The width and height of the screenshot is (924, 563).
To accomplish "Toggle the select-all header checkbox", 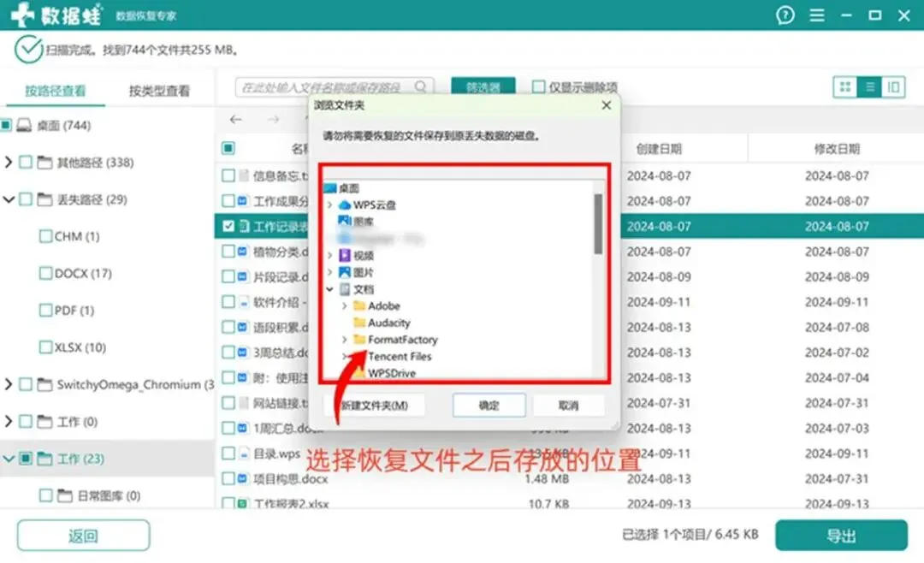I will click(228, 148).
